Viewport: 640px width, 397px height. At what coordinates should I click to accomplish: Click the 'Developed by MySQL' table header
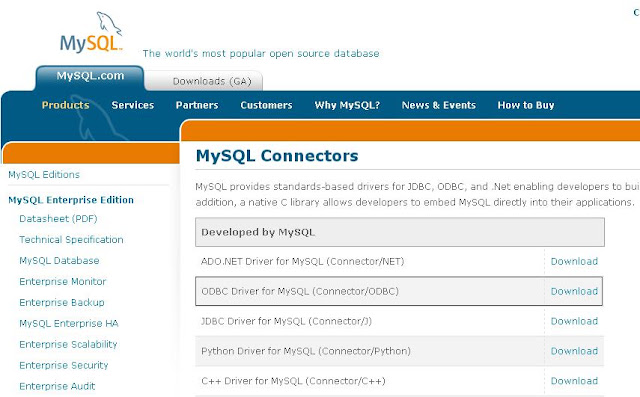[x=400, y=232]
